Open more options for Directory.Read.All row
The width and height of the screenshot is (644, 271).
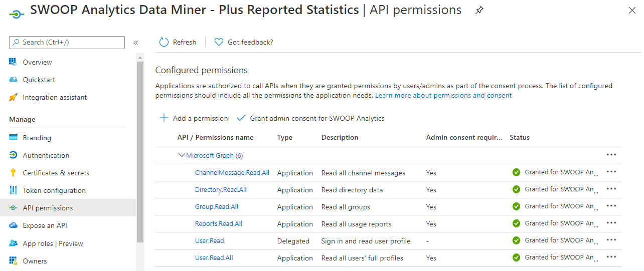(611, 189)
